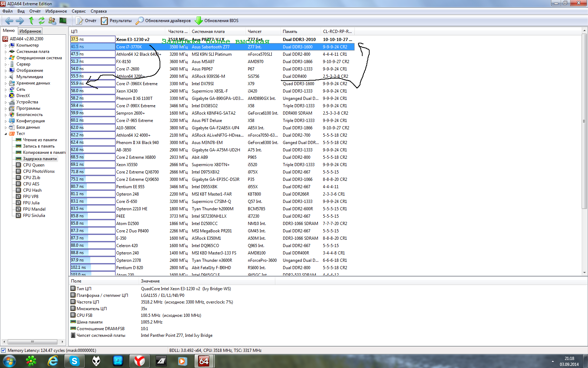Expand the Сервер tree node
This screenshot has height=368, width=588.
point(6,64)
